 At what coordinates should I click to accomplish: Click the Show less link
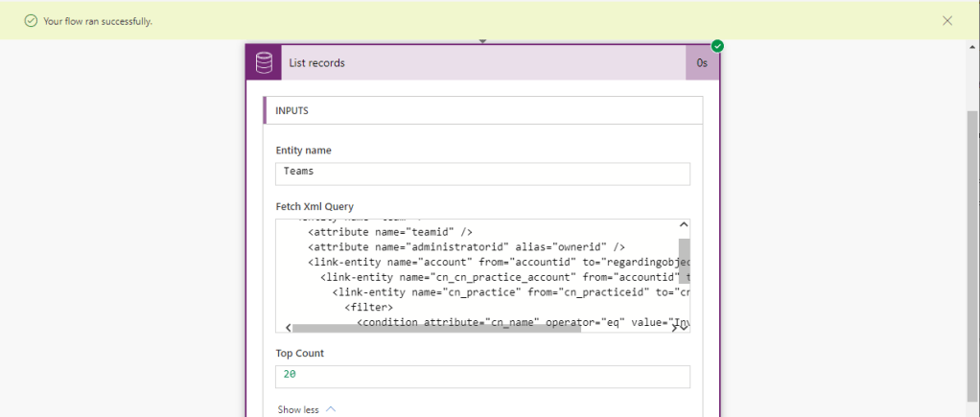(x=296, y=409)
